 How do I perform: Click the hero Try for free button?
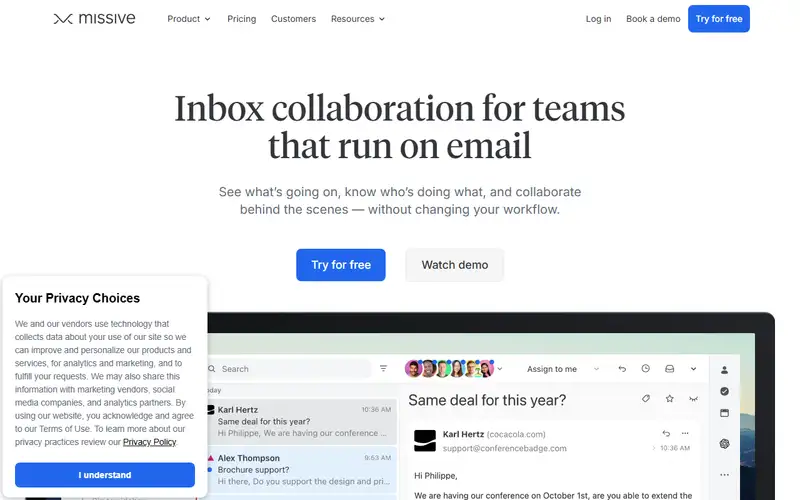[341, 265]
